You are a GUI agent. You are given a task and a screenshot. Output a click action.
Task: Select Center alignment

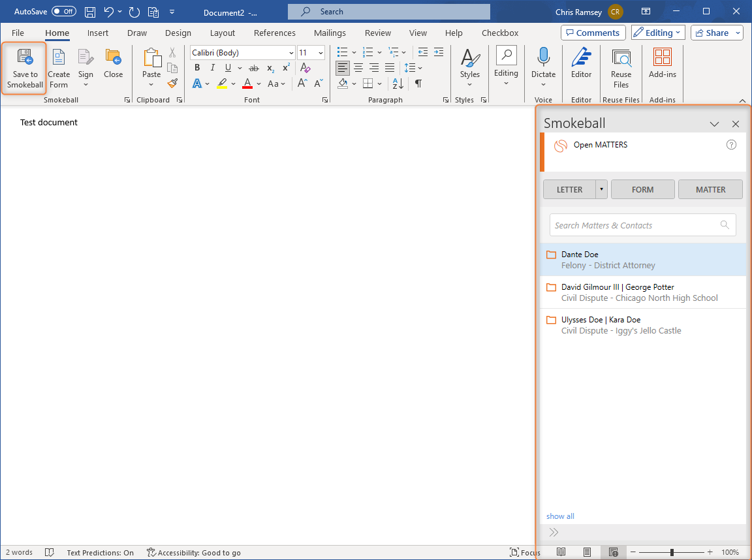pyautogui.click(x=358, y=68)
